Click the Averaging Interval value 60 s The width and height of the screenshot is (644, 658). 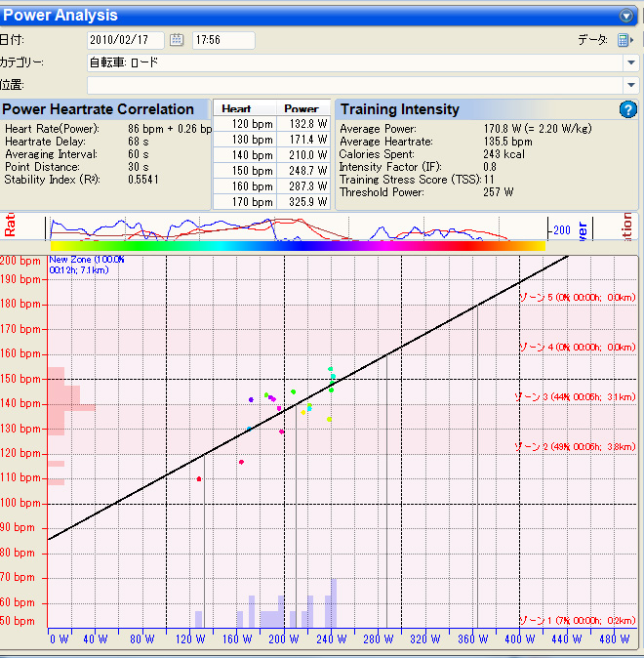[x=139, y=154]
